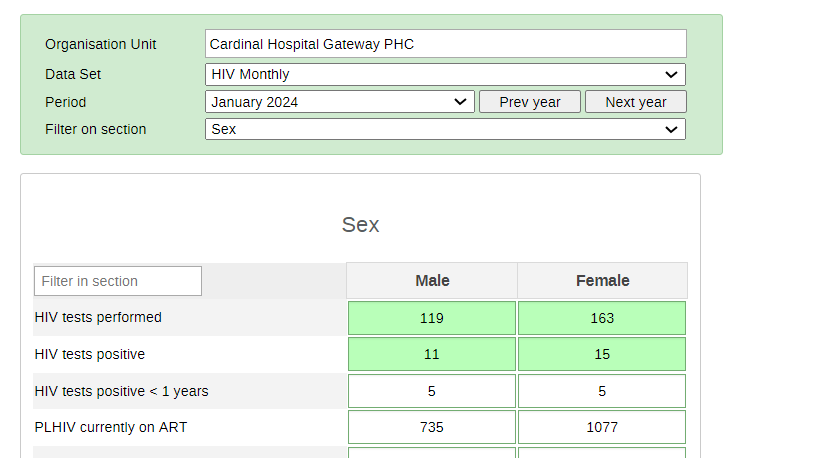Click the Sex section heading
Screen dimensions: 813x458
pyautogui.click(x=360, y=225)
